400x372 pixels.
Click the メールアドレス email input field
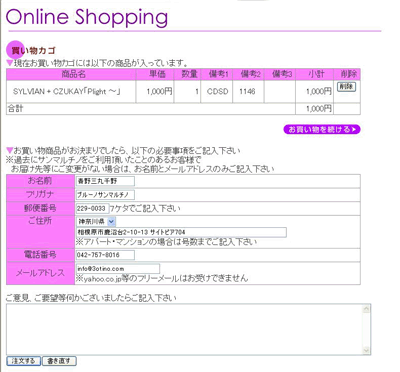pos(118,269)
